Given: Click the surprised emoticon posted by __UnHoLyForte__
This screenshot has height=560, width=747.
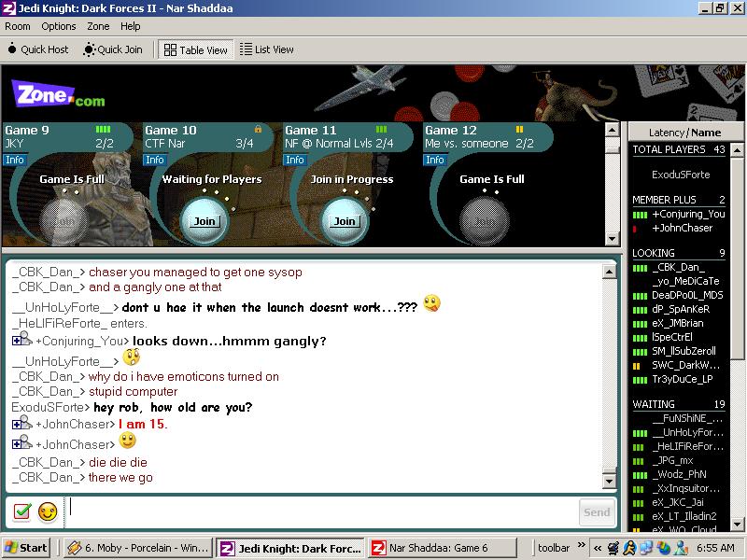Looking at the screenshot, I should click(131, 357).
